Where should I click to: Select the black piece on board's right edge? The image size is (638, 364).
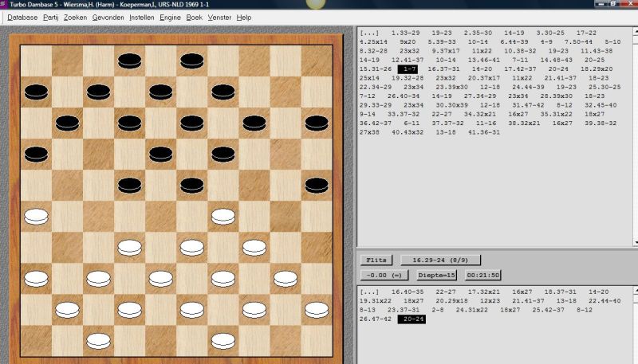pos(317,185)
